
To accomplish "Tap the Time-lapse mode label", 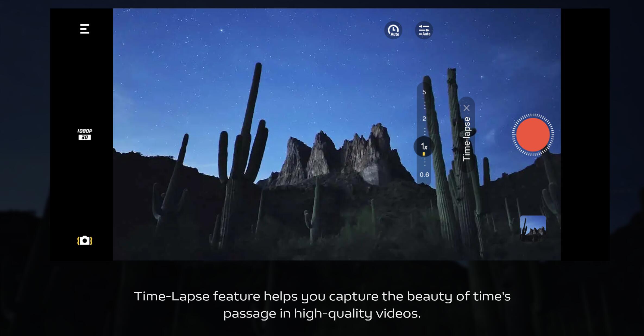I will pyautogui.click(x=467, y=139).
